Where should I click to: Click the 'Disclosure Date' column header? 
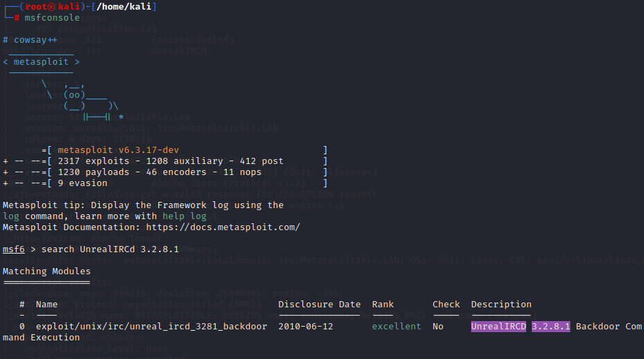click(320, 305)
